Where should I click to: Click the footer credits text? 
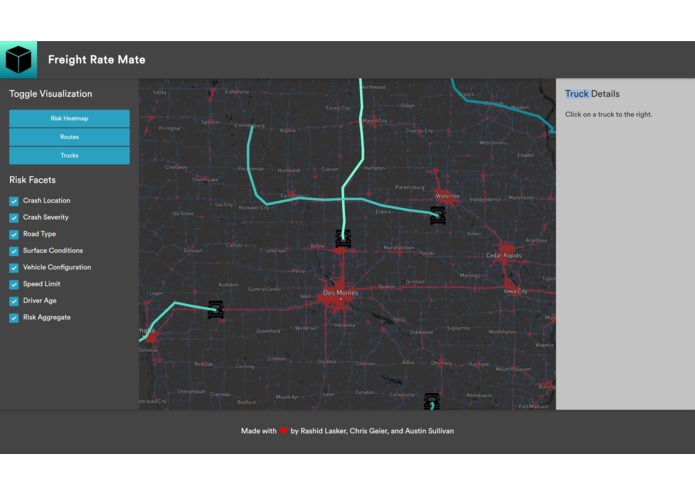click(x=348, y=431)
